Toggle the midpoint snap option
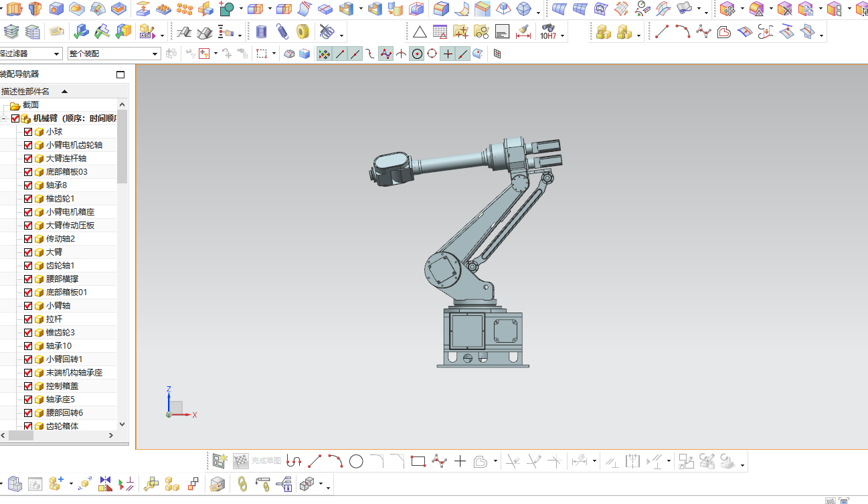Image resolution: width=868 pixels, height=504 pixels. (x=355, y=54)
